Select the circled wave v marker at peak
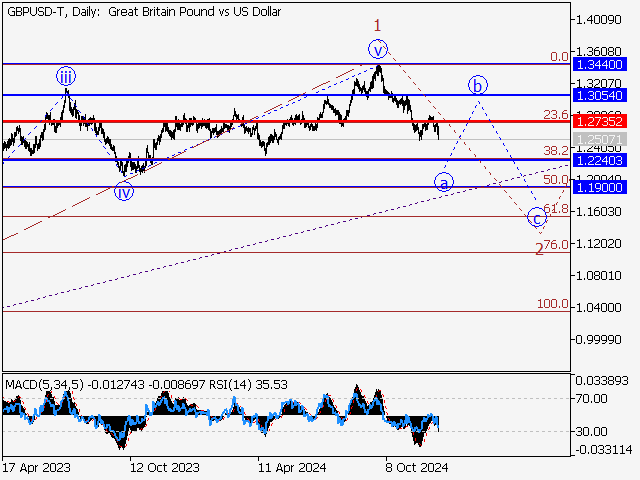 click(x=377, y=48)
